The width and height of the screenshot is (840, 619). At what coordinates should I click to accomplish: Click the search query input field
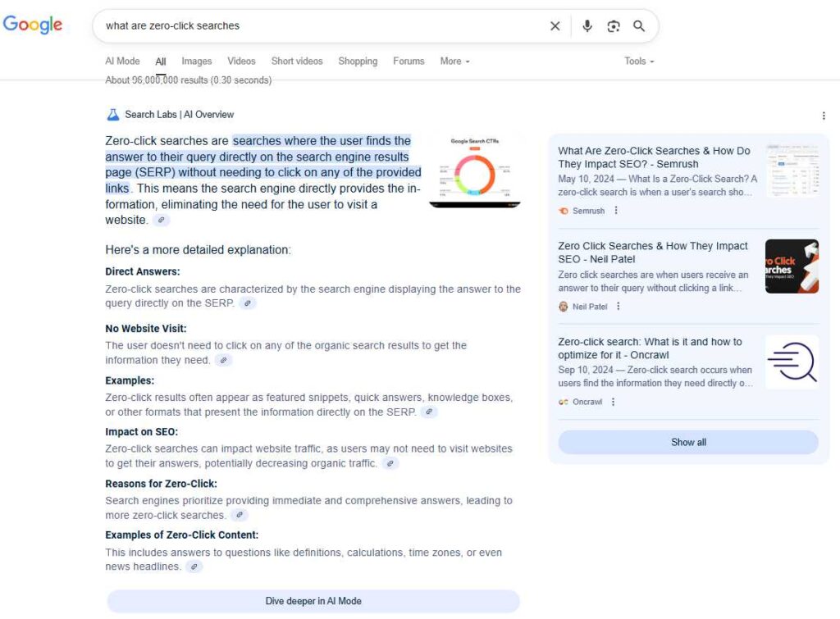[x=322, y=25]
